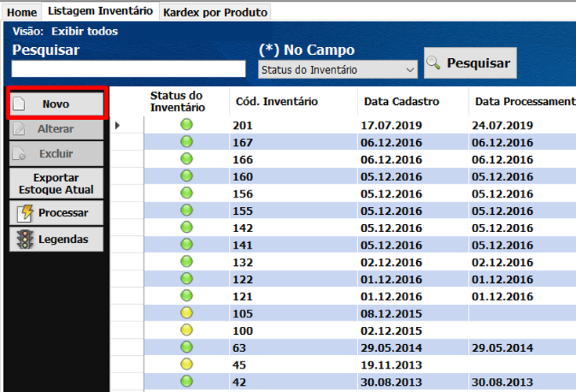The width and height of the screenshot is (576, 392).
Task: Click row indicator arrow beside inventory 201
Action: tap(118, 125)
